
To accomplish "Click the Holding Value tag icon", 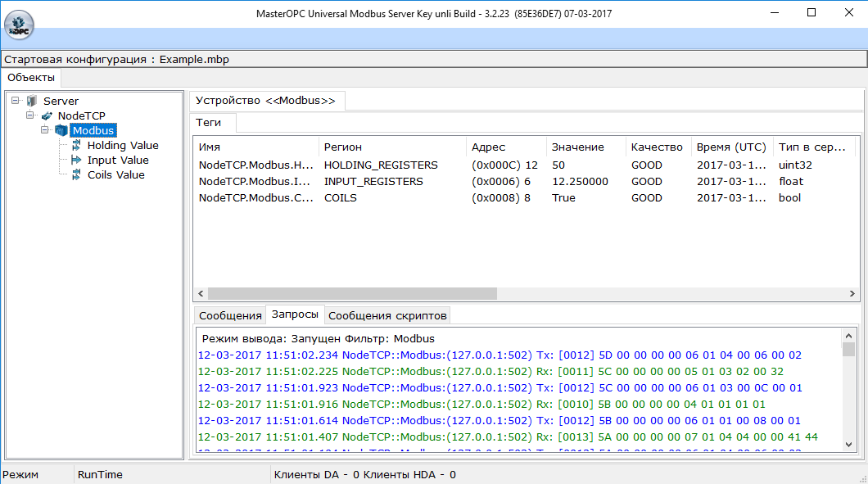I will click(76, 145).
